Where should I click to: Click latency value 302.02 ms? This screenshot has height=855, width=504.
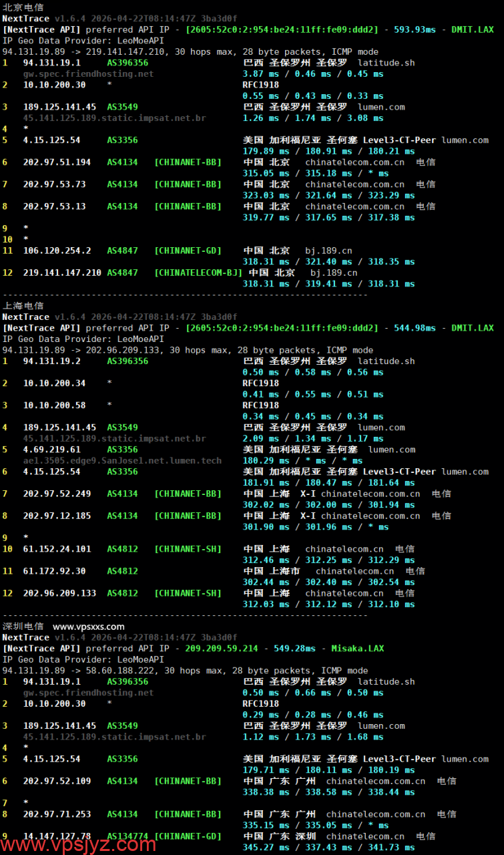coord(266,505)
